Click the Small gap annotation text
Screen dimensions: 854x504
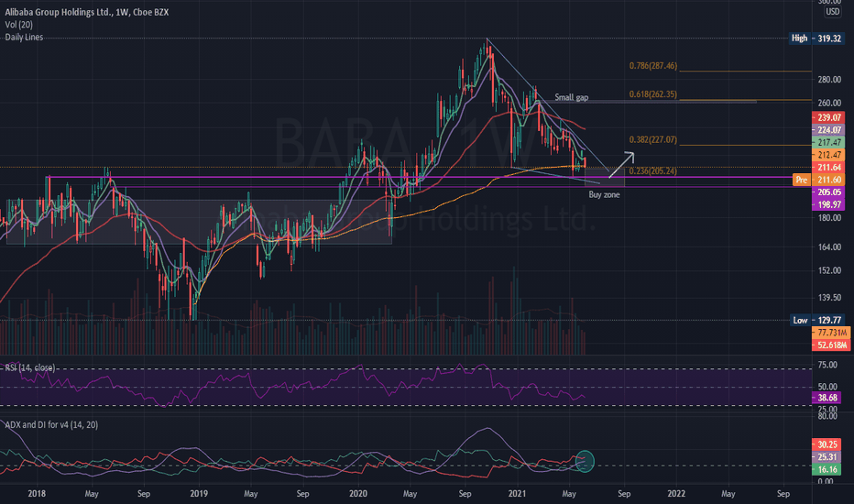pos(572,97)
